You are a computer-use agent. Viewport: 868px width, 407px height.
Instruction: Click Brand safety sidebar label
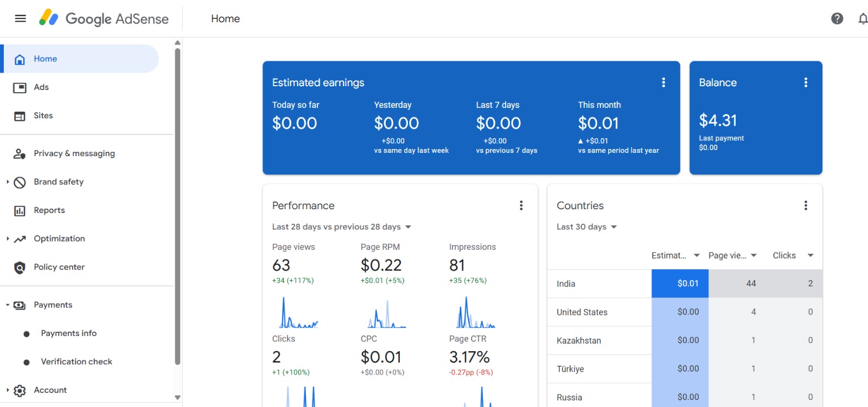(59, 182)
